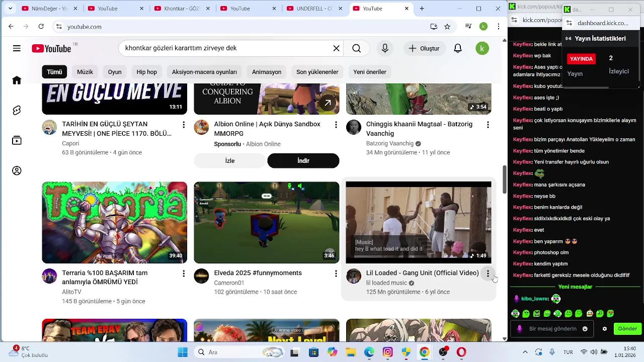Click the kibo_lawre username in chat
This screenshot has height=362, width=644.
534,299
